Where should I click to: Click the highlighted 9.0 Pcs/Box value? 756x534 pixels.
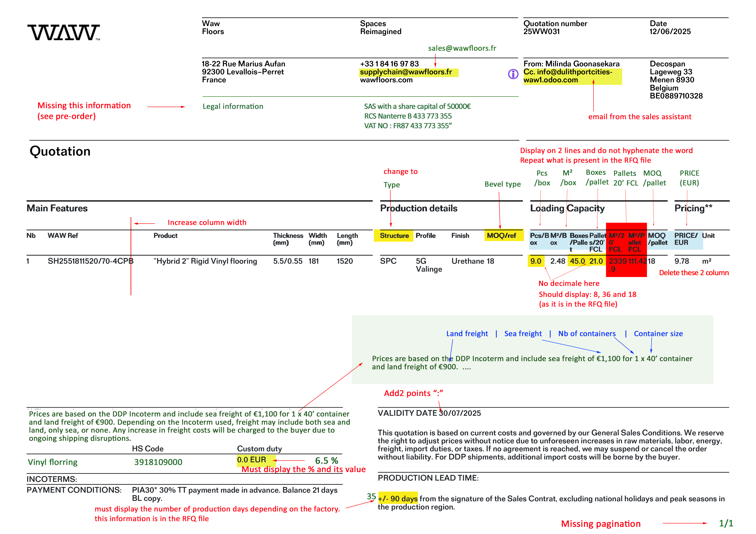click(535, 261)
